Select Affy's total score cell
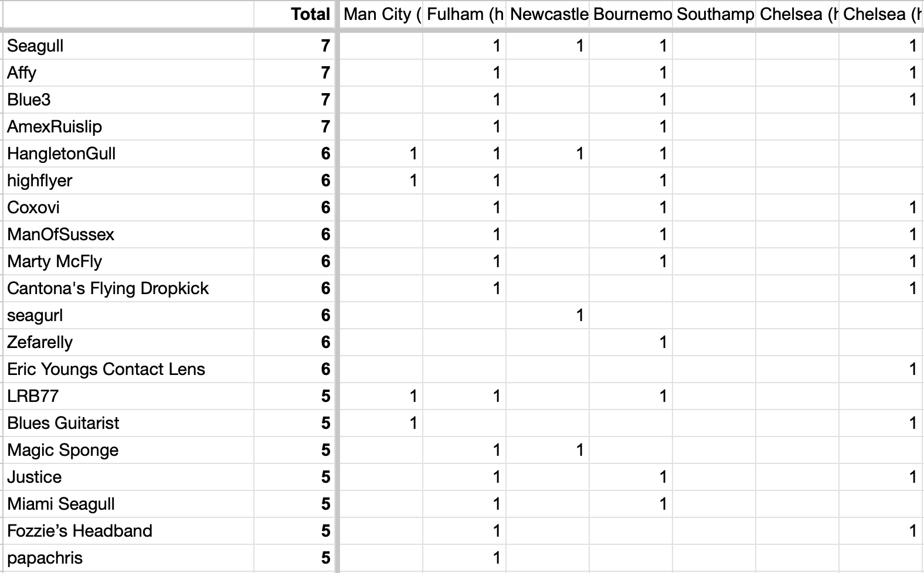The width and height of the screenshot is (924, 573). tap(294, 73)
